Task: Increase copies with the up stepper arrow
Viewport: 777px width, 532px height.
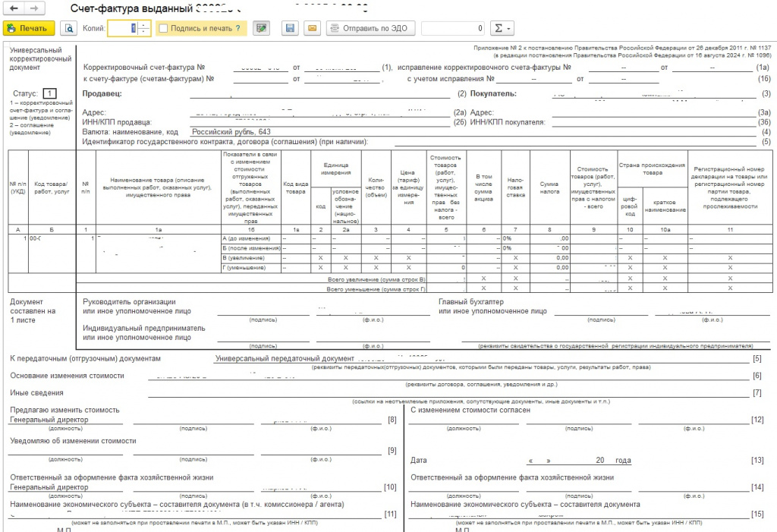Action: 143,25
